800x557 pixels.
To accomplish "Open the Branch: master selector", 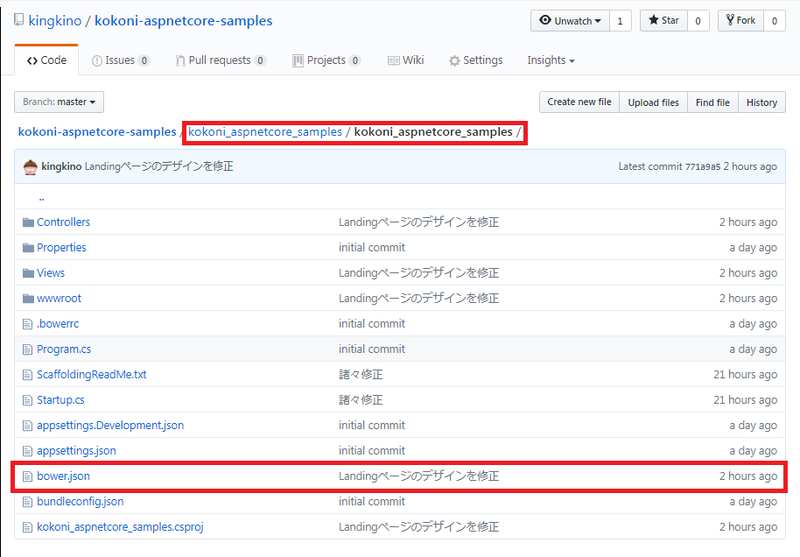I will click(x=59, y=102).
